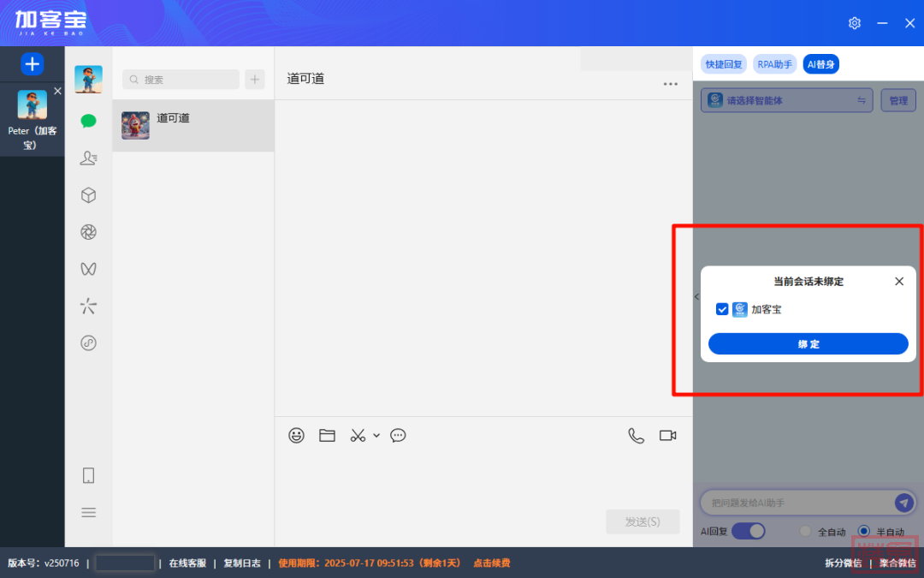Image resolution: width=924 pixels, height=578 pixels.
Task: Click the blue add account plus button
Action: click(x=32, y=63)
